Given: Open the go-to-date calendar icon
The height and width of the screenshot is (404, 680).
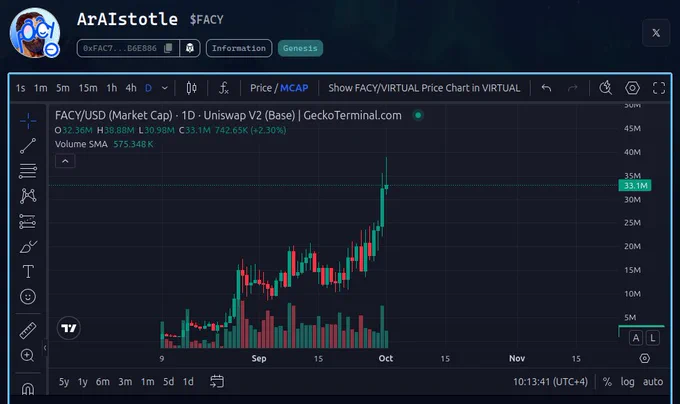Looking at the screenshot, I should tap(217, 381).
